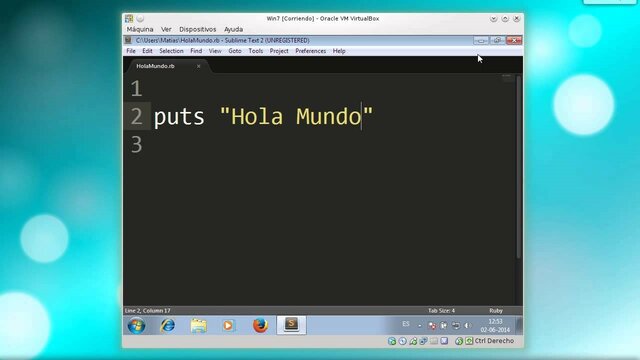Viewport: 640px width, 360px height.
Task: Open VirtualBox Ayuda menu
Action: (233, 29)
